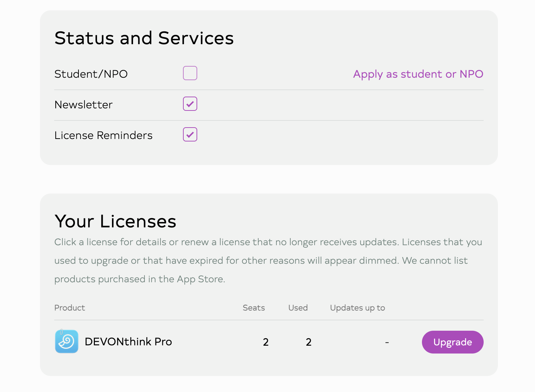Click the Updates up to column header
This screenshot has height=392, width=535.
click(357, 308)
